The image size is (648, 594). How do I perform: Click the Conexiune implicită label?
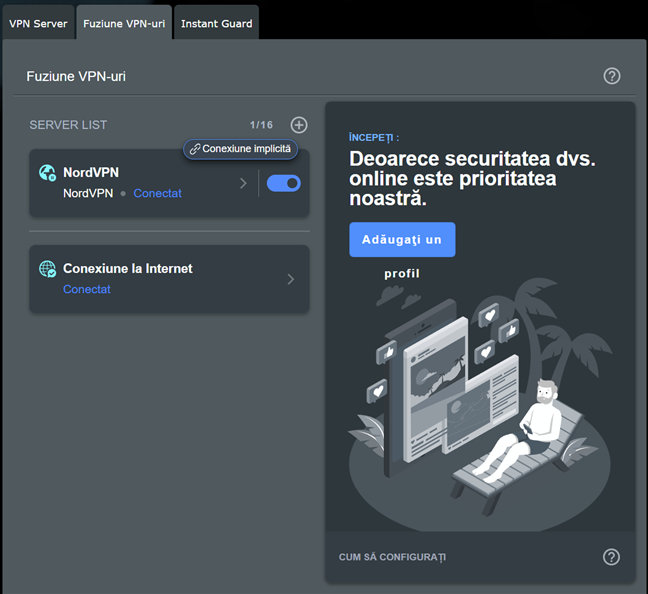246,149
